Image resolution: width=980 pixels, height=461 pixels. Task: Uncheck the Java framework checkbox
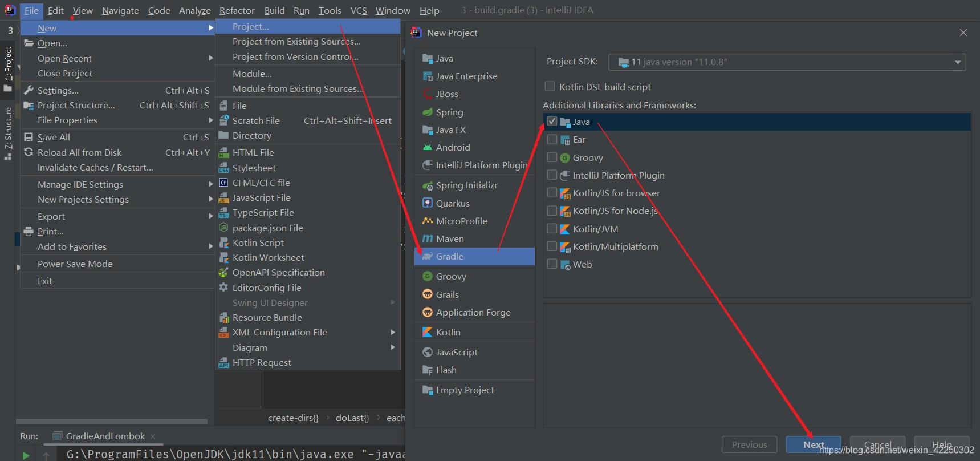(552, 122)
